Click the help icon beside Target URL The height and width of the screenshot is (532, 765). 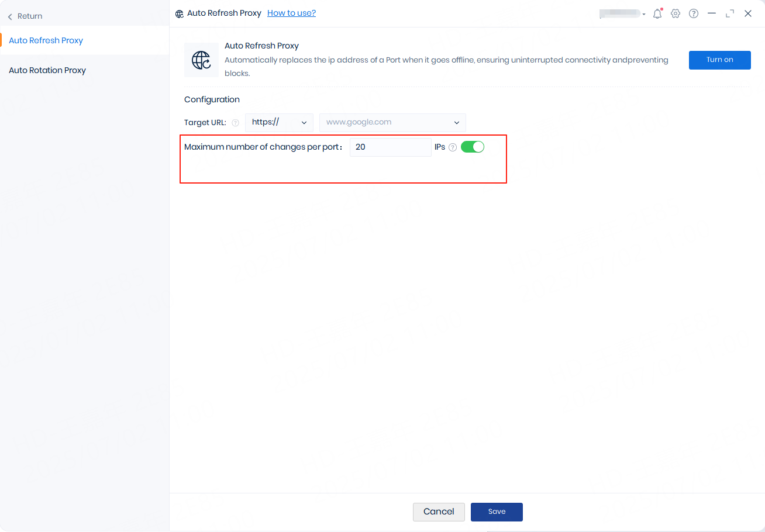click(x=236, y=123)
